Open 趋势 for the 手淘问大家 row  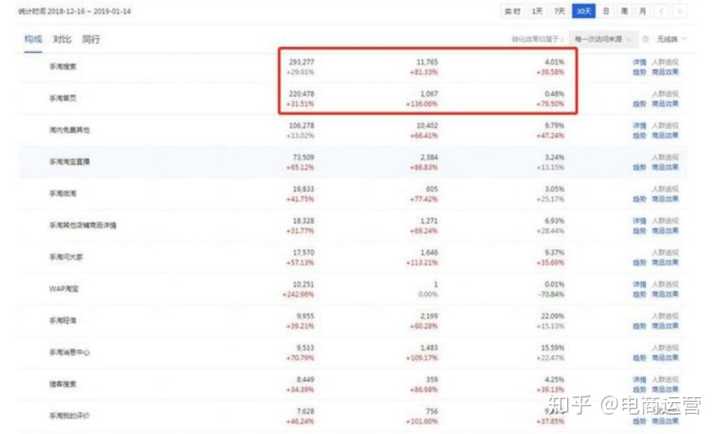[x=640, y=262]
